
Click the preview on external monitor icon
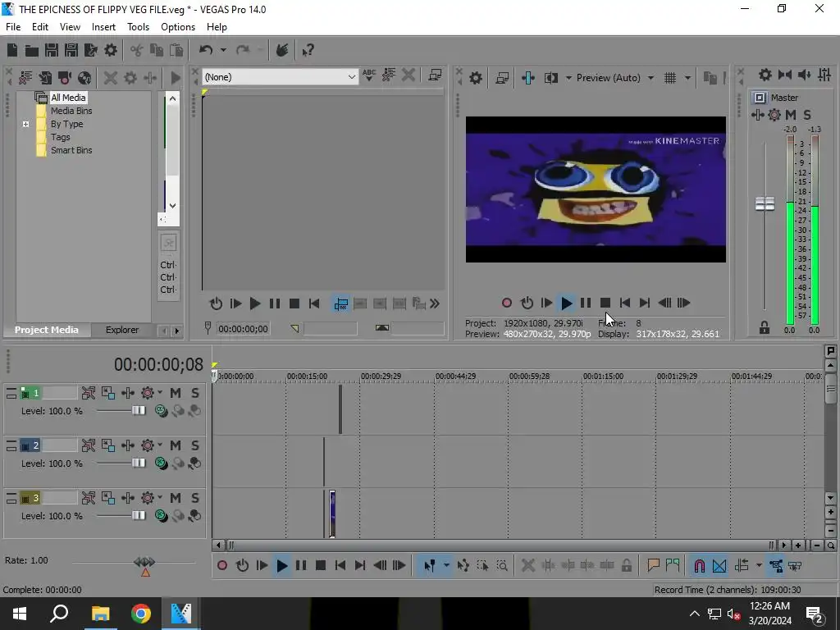click(x=502, y=78)
